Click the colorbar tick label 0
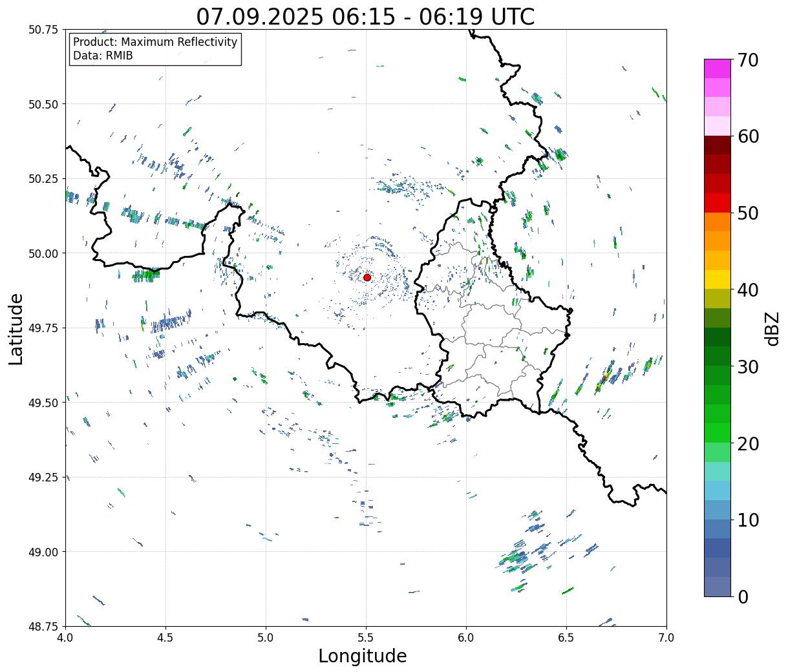 [x=743, y=596]
